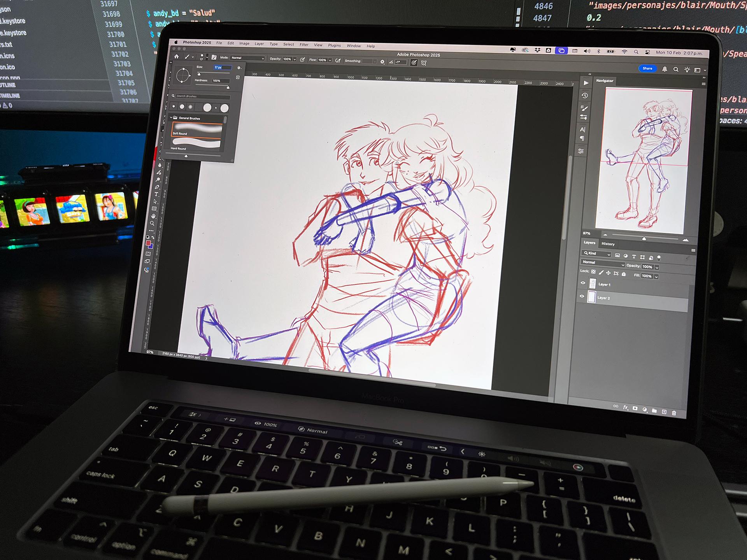Create a new layer with plus icon

coord(664,412)
